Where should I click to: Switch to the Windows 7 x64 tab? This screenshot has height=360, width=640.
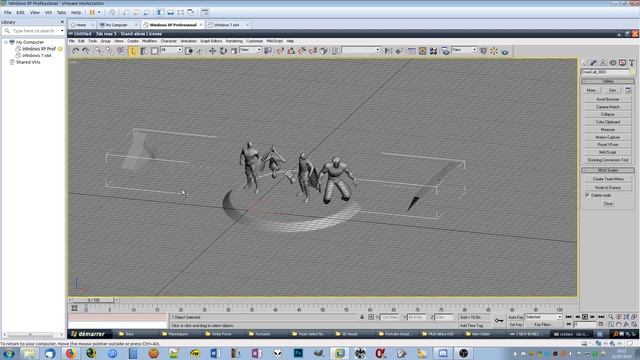(227, 25)
